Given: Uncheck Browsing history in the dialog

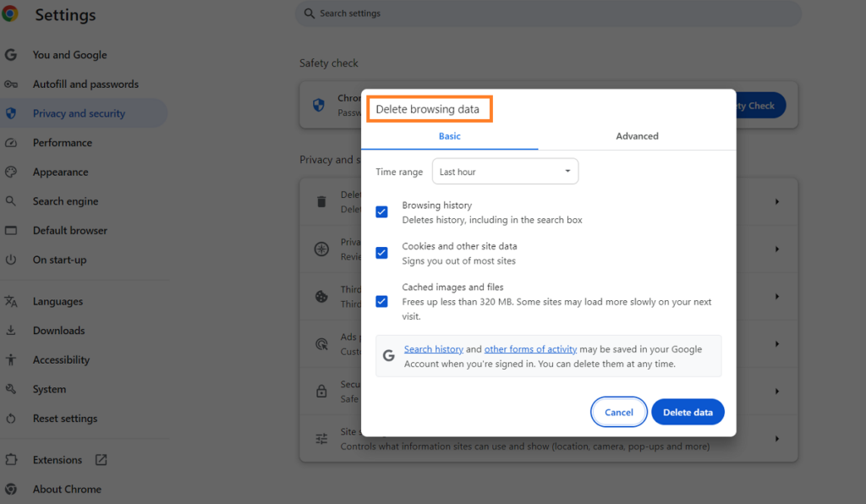Looking at the screenshot, I should (x=381, y=211).
